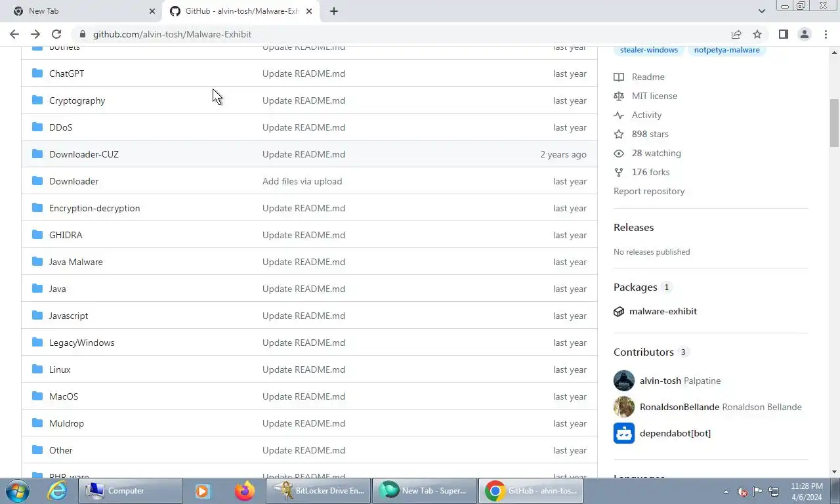Click the dependabot[bot] contributor name
This screenshot has width=840, height=504.
tap(675, 433)
